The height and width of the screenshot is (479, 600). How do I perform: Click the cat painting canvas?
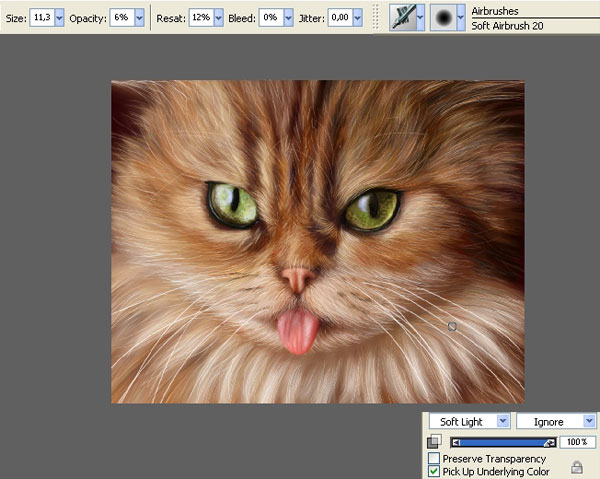point(318,242)
